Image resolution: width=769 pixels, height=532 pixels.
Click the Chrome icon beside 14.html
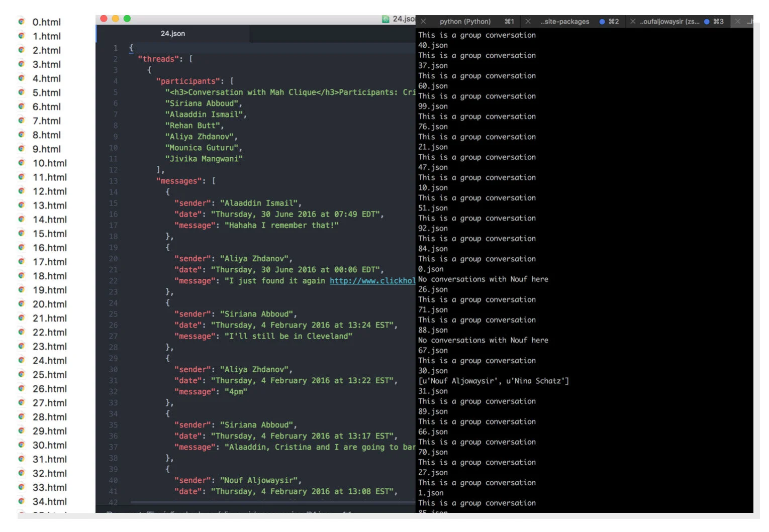coord(22,219)
